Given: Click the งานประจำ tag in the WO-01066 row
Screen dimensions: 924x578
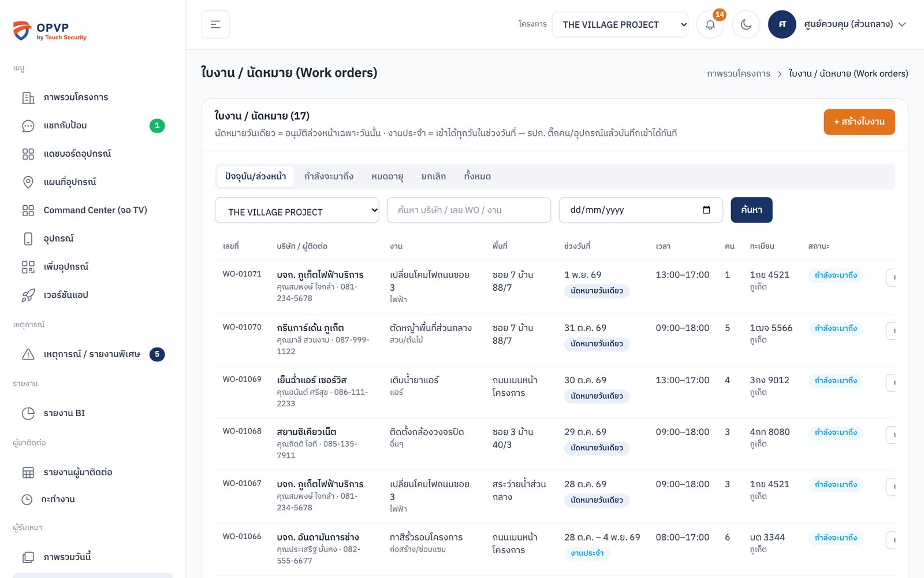Looking at the screenshot, I should tap(587, 554).
